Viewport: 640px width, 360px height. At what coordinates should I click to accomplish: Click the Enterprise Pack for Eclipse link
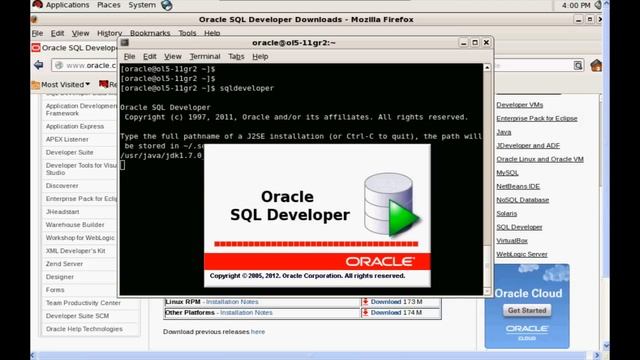pos(537,118)
